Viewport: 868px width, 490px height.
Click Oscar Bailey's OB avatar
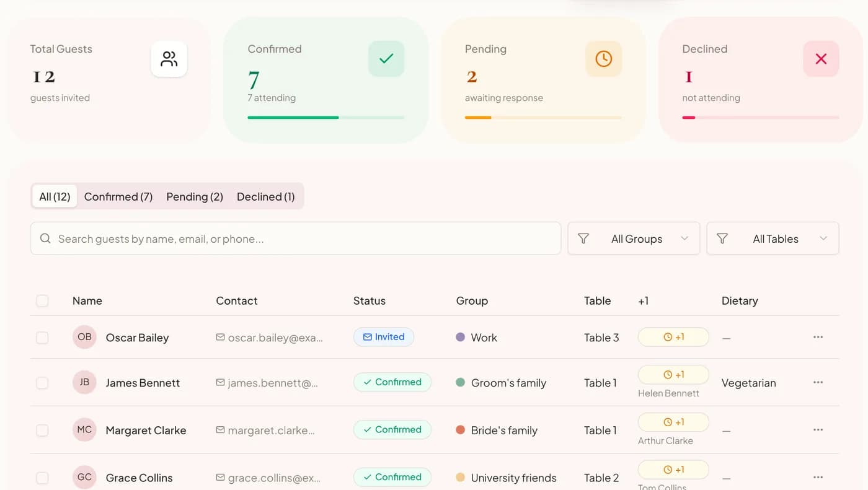pyautogui.click(x=84, y=337)
